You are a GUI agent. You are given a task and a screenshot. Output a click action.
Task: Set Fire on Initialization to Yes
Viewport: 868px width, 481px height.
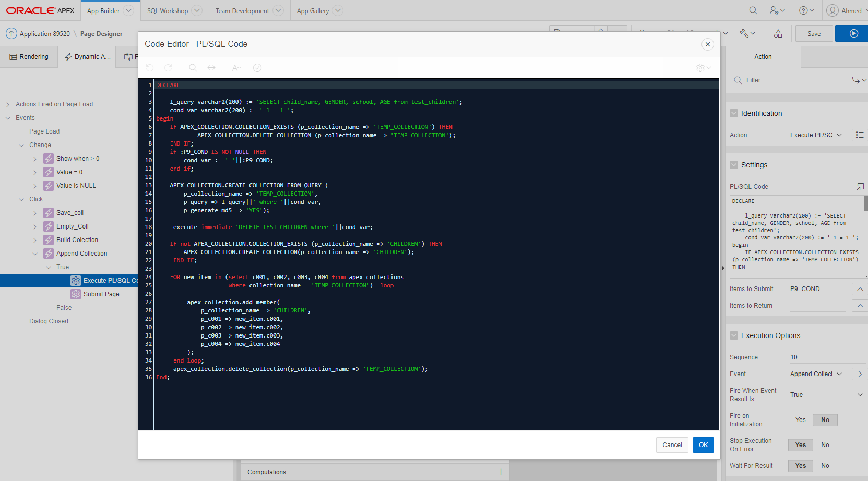[x=800, y=420]
